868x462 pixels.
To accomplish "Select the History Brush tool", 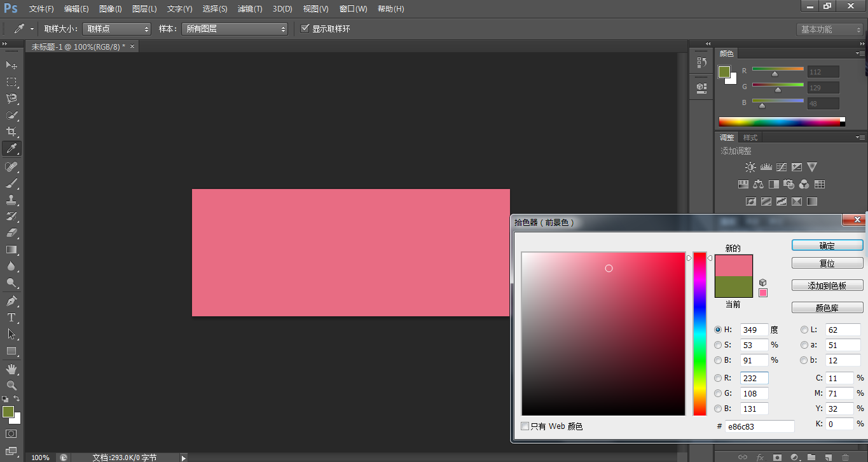I will pyautogui.click(x=11, y=216).
